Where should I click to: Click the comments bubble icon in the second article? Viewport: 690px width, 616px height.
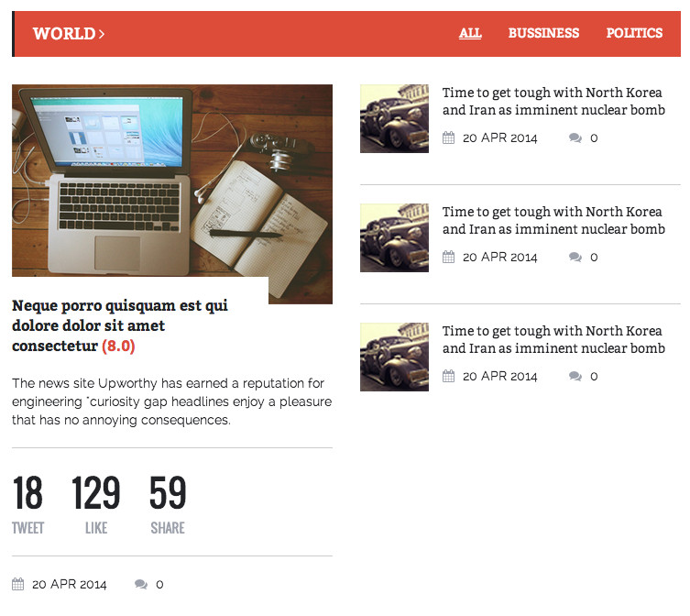pyautogui.click(x=575, y=258)
